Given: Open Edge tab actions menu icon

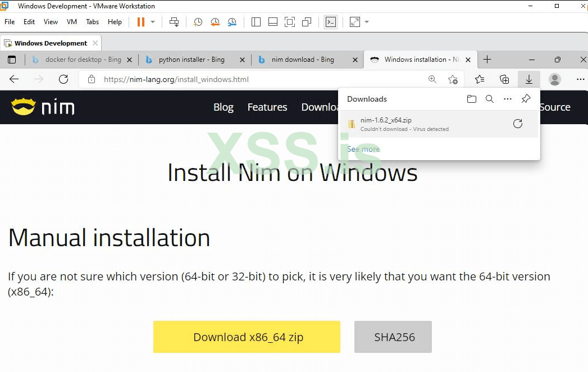Looking at the screenshot, I should click(x=12, y=60).
